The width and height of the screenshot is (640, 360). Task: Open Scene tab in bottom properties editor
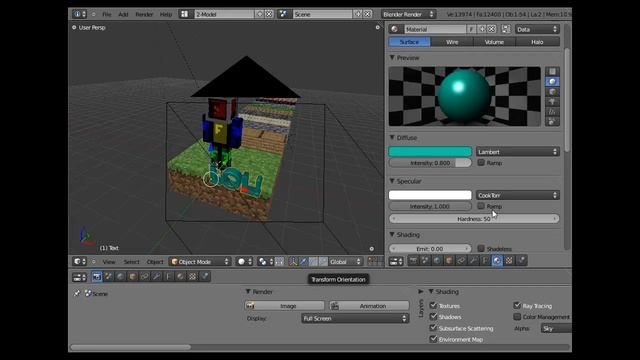(x=108, y=277)
